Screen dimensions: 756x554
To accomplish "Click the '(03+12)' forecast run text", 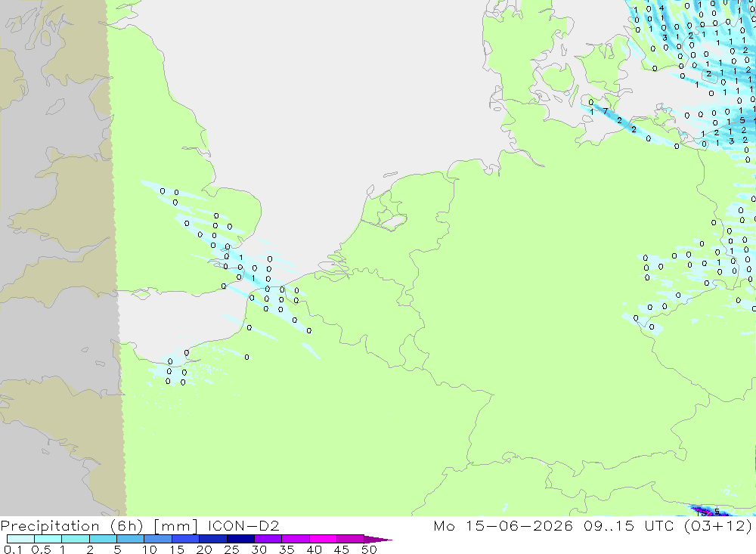I will (718, 526).
